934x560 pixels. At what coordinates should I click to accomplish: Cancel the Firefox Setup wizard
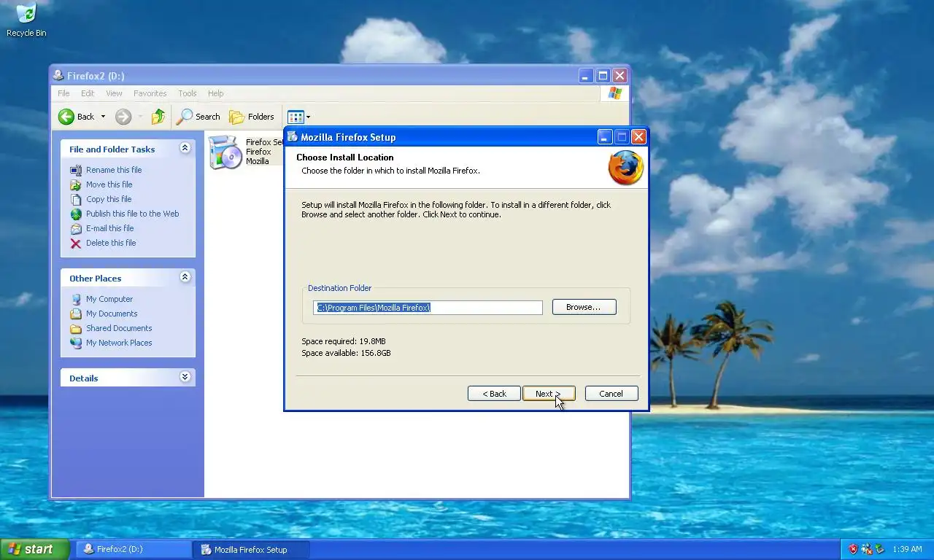point(611,394)
